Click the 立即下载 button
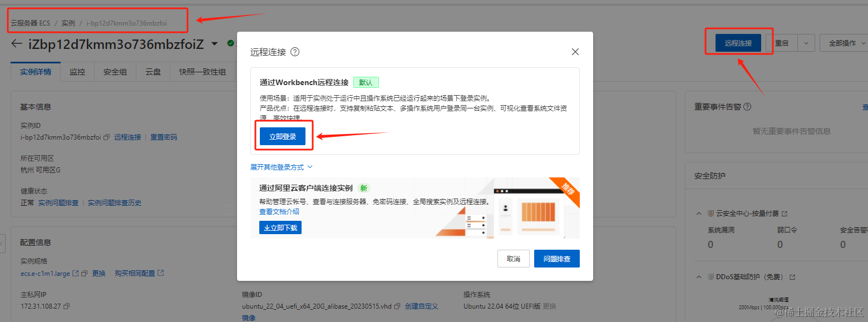The width and height of the screenshot is (868, 322). (x=280, y=227)
